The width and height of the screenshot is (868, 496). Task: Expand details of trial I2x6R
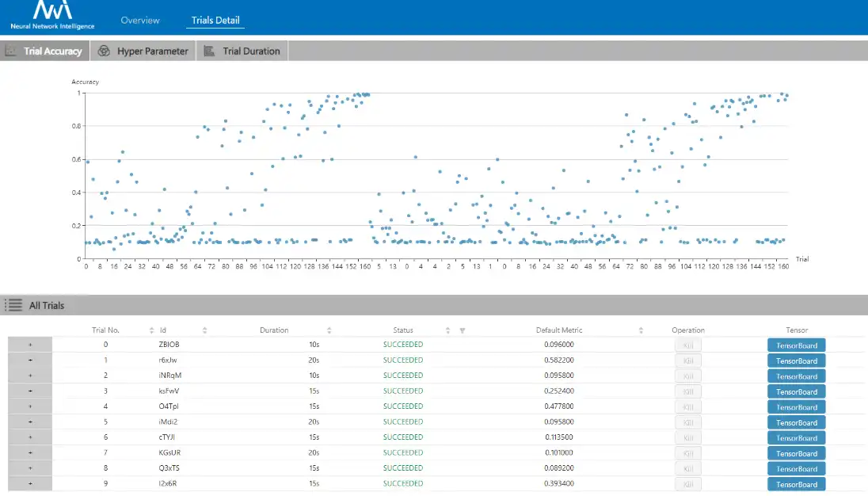coord(30,484)
